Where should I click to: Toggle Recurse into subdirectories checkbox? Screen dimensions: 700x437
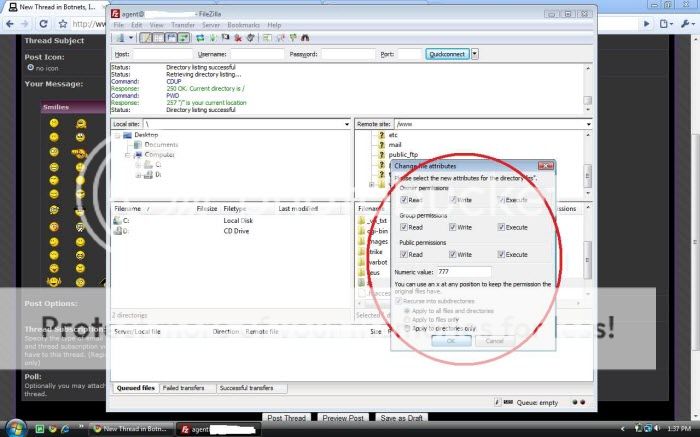[398, 301]
